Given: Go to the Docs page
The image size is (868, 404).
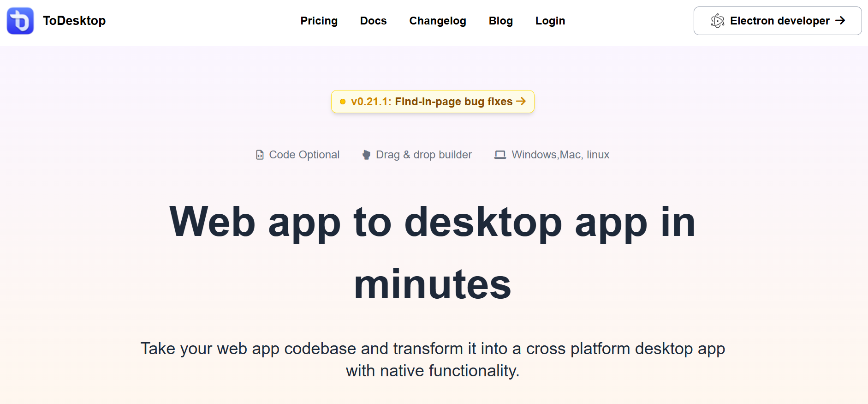Looking at the screenshot, I should [x=374, y=21].
